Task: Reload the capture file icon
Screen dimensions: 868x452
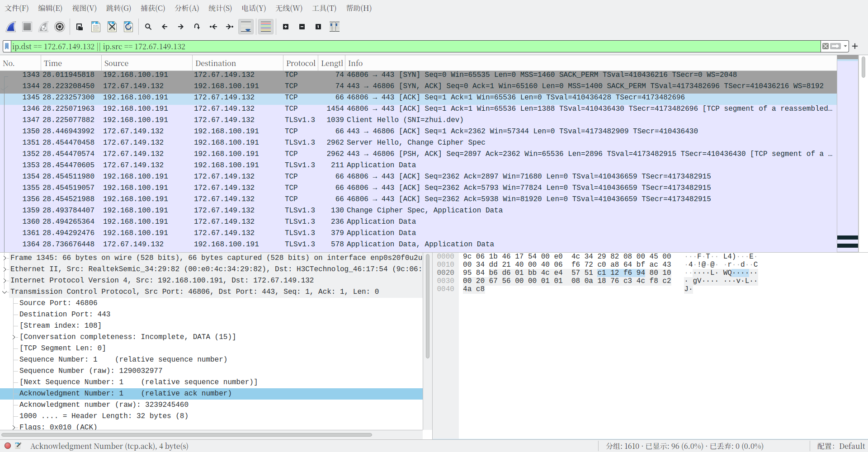Action: (x=128, y=27)
